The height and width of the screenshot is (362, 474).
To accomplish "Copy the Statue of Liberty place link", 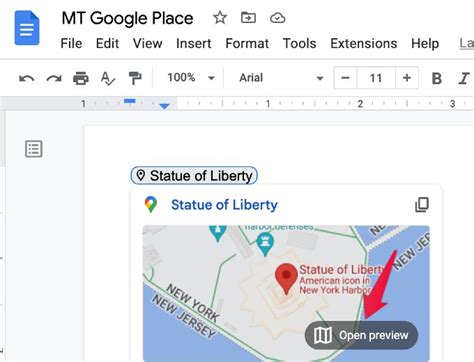I will pos(422,205).
